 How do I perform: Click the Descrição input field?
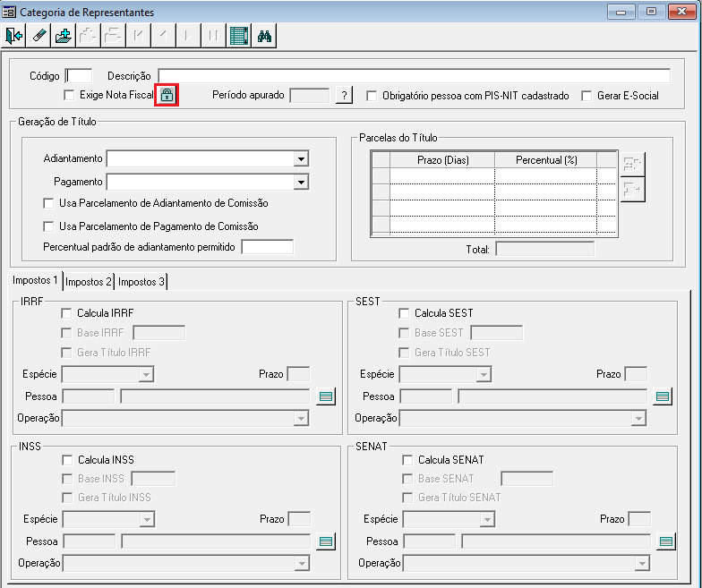[414, 75]
